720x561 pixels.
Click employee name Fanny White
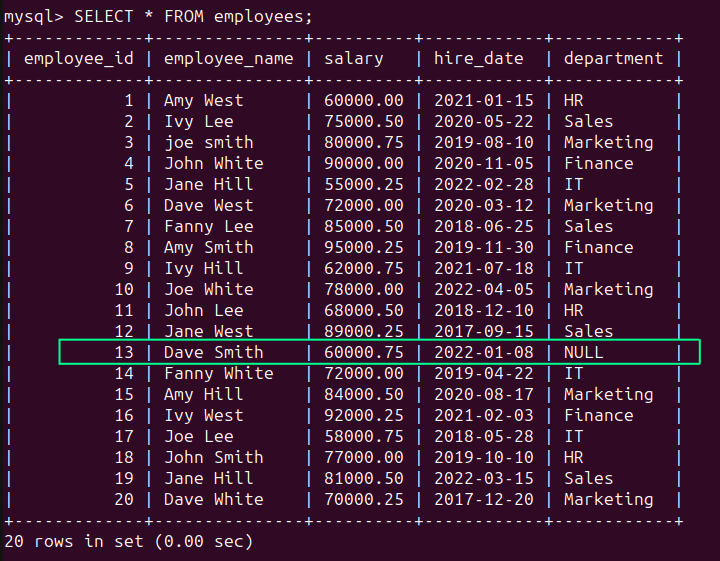(218, 373)
